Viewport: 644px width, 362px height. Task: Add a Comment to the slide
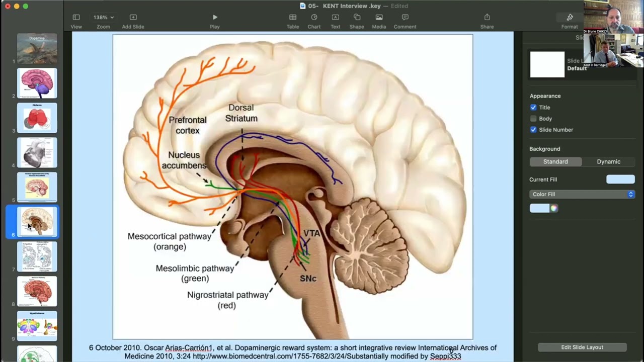(405, 17)
